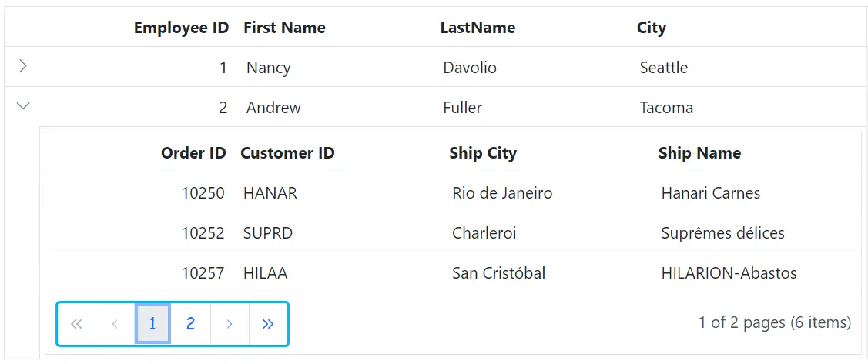Expand the Nancy Davolio row
The width and height of the screenshot is (868, 364).
pyautogui.click(x=23, y=67)
